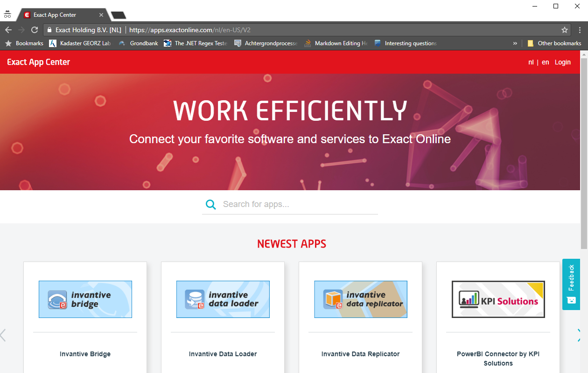
Task: Click the Invantive Bridge title
Action: (x=85, y=354)
